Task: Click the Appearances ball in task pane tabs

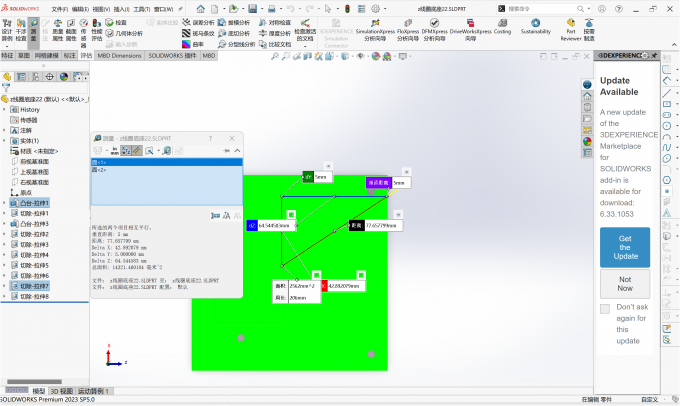Action: 587,141
